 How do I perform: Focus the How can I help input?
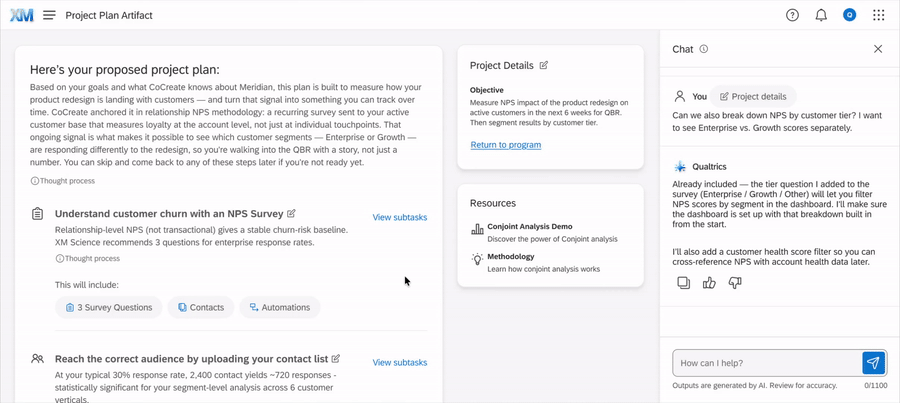coord(767,363)
